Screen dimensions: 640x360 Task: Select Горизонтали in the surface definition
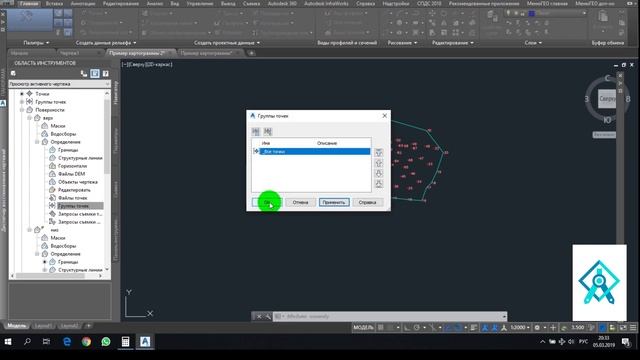[x=72, y=166]
